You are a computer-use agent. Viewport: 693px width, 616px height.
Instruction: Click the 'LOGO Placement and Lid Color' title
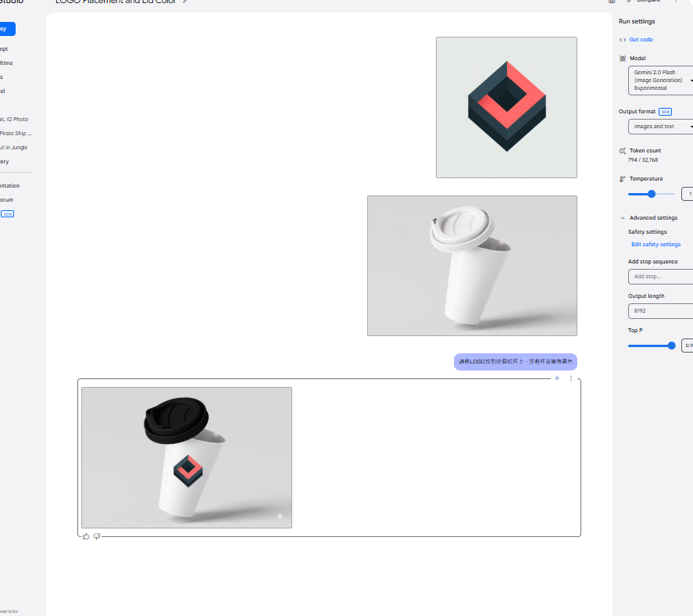(116, 2)
